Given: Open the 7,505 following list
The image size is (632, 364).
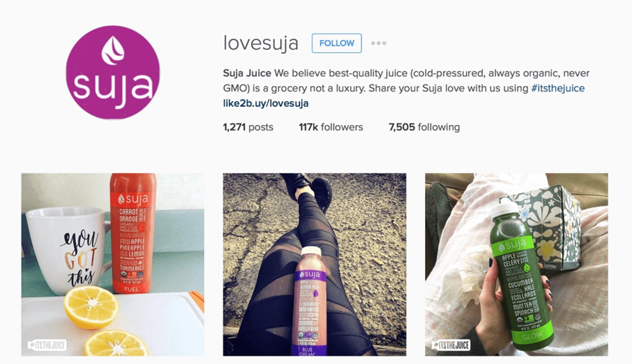Looking at the screenshot, I should tap(424, 127).
